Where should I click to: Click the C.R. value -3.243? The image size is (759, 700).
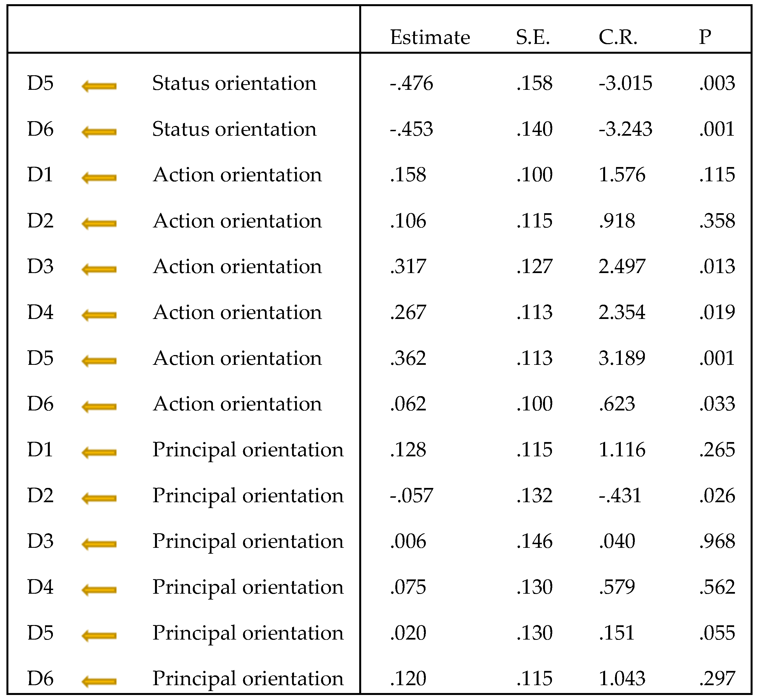click(625, 129)
